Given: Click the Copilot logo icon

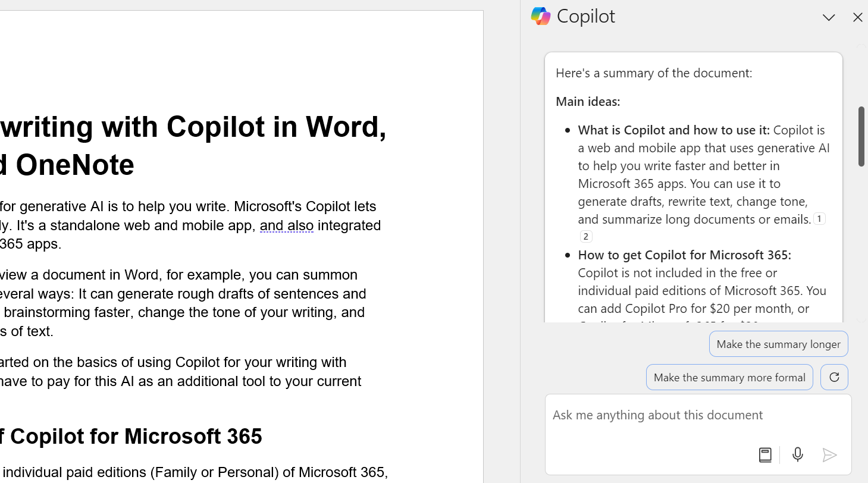Looking at the screenshot, I should [540, 16].
